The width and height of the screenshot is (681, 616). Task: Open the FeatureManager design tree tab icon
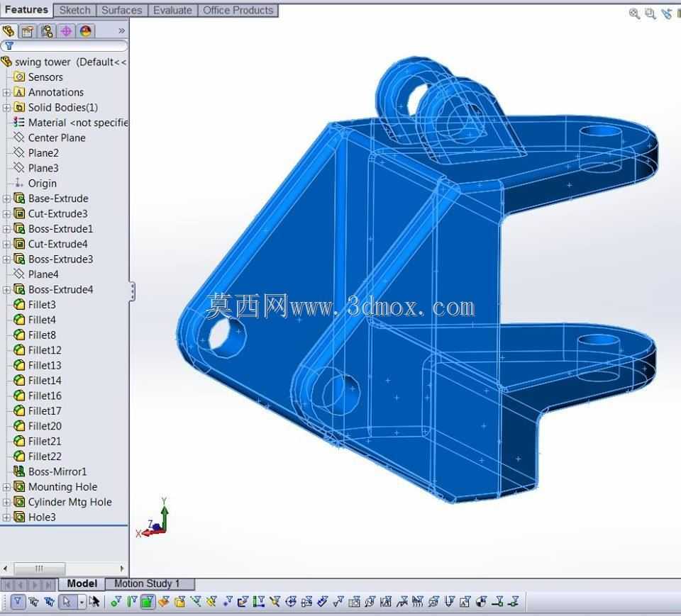9,31
